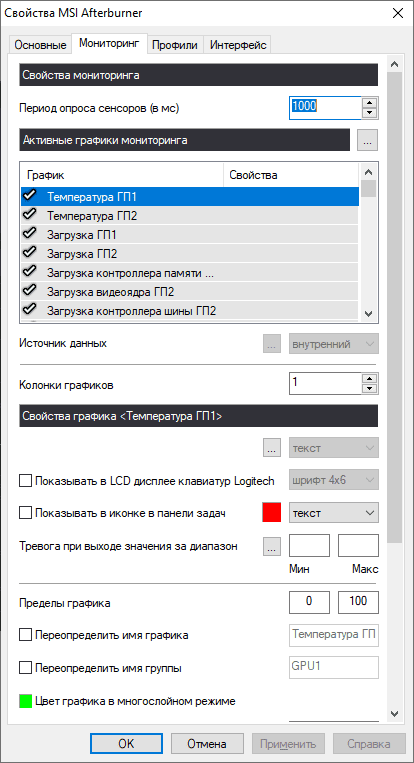Enable Показывать в иконке в панели задач

coord(25,513)
